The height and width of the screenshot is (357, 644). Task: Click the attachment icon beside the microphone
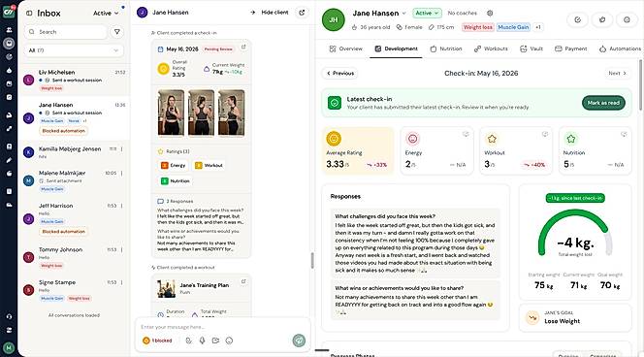[x=188, y=341]
